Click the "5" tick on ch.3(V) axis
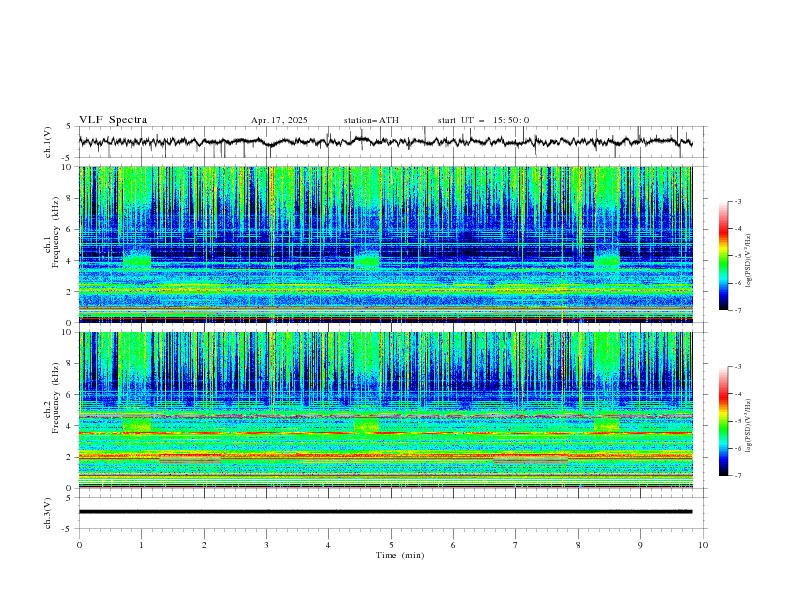Viewport: 792px width, 612px height. pyautogui.click(x=70, y=498)
